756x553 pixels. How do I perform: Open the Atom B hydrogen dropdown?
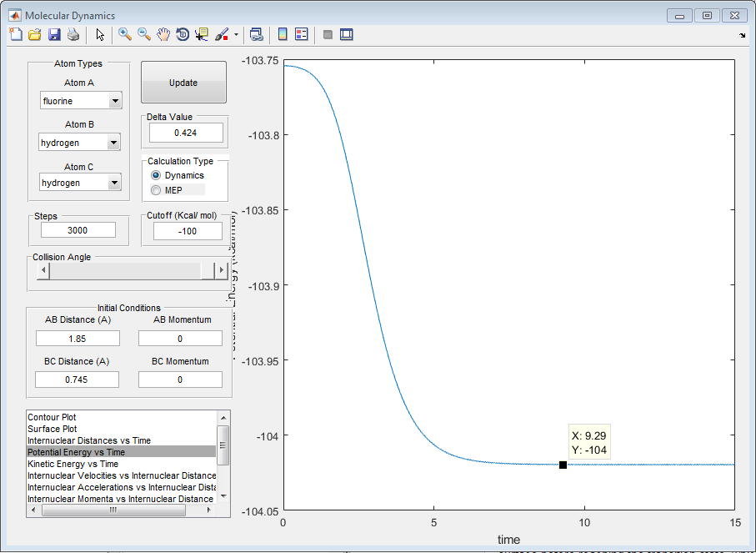pyautogui.click(x=114, y=143)
